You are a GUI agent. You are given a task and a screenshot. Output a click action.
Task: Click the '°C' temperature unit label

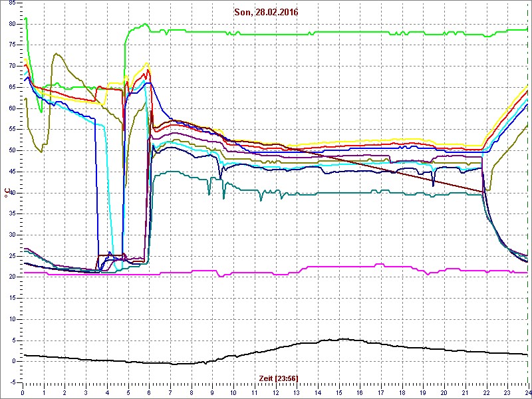7,194
